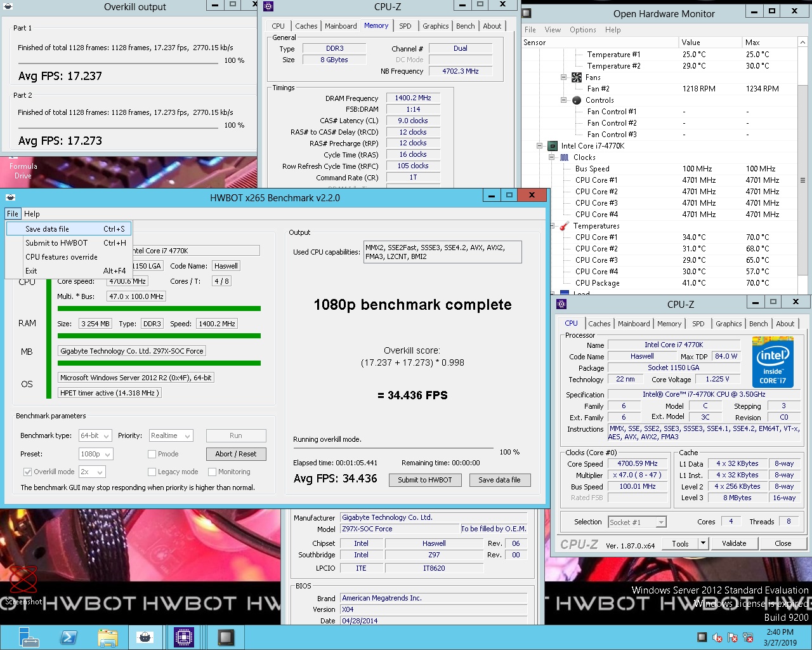The width and height of the screenshot is (812, 650).
Task: Switch to HWBOT x265 taskbar icon
Action: click(145, 637)
